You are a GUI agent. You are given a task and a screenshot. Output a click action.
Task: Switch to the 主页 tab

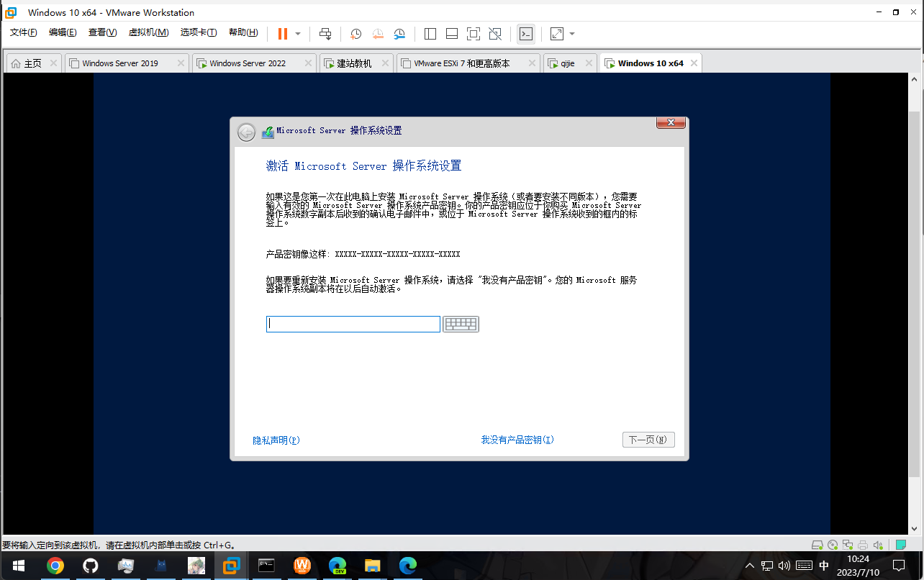(34, 63)
